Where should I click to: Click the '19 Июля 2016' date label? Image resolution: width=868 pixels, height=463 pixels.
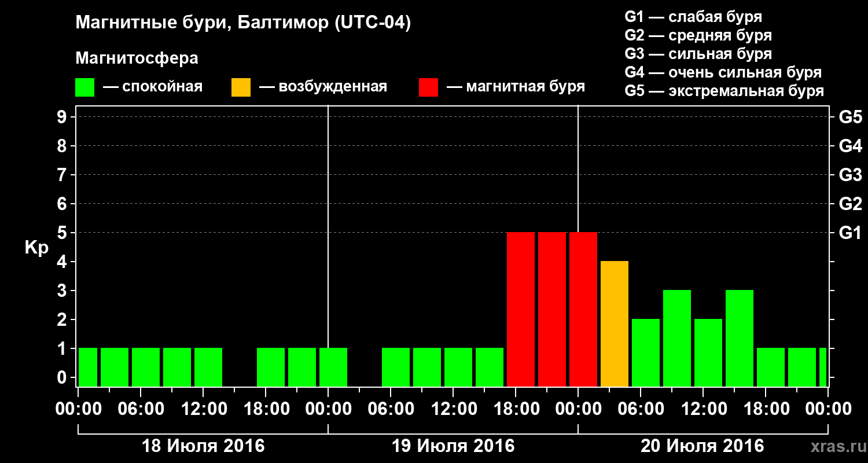pyautogui.click(x=453, y=446)
